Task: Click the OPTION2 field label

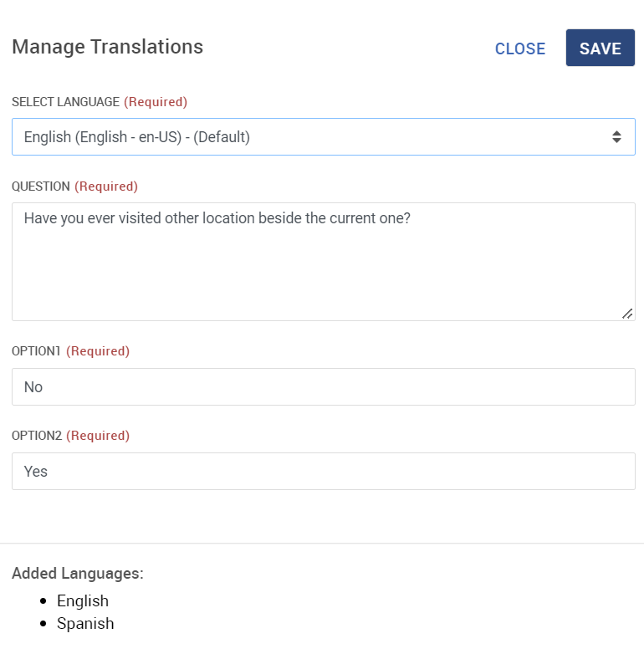Action: pyautogui.click(x=37, y=436)
